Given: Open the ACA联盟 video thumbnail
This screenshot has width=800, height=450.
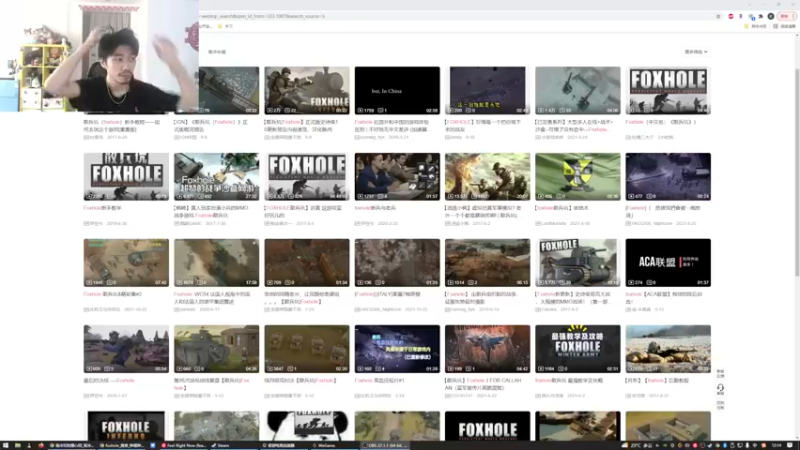Looking at the screenshot, I should pyautogui.click(x=668, y=262).
